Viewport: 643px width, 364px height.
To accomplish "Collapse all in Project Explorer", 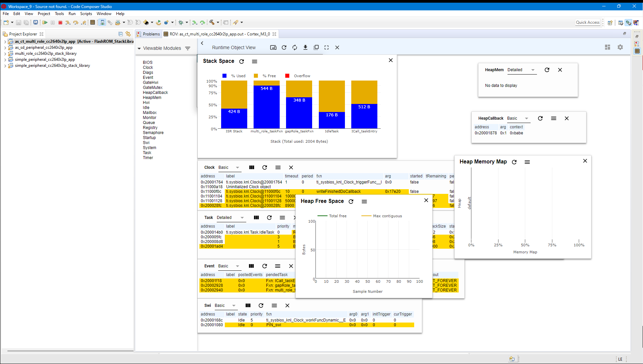I will pyautogui.click(x=121, y=34).
